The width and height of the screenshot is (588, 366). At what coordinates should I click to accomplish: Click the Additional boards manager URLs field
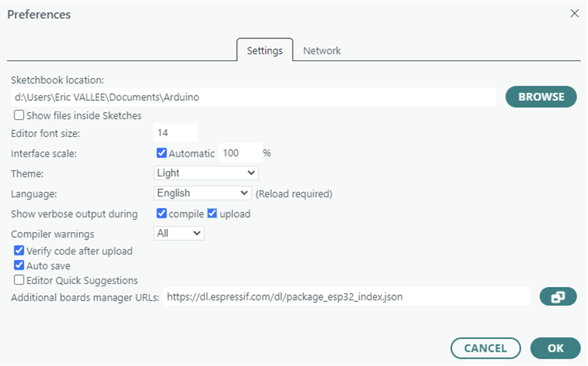pos(347,297)
